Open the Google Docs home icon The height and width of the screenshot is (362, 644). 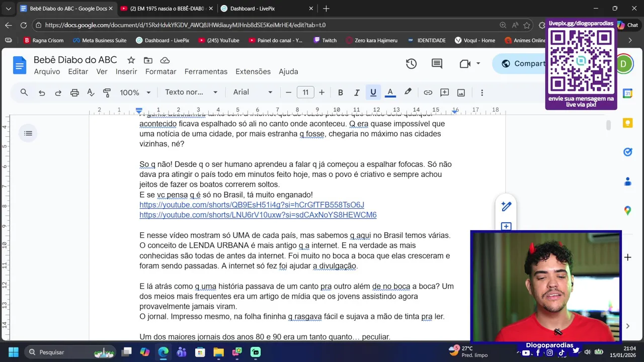pos(20,65)
